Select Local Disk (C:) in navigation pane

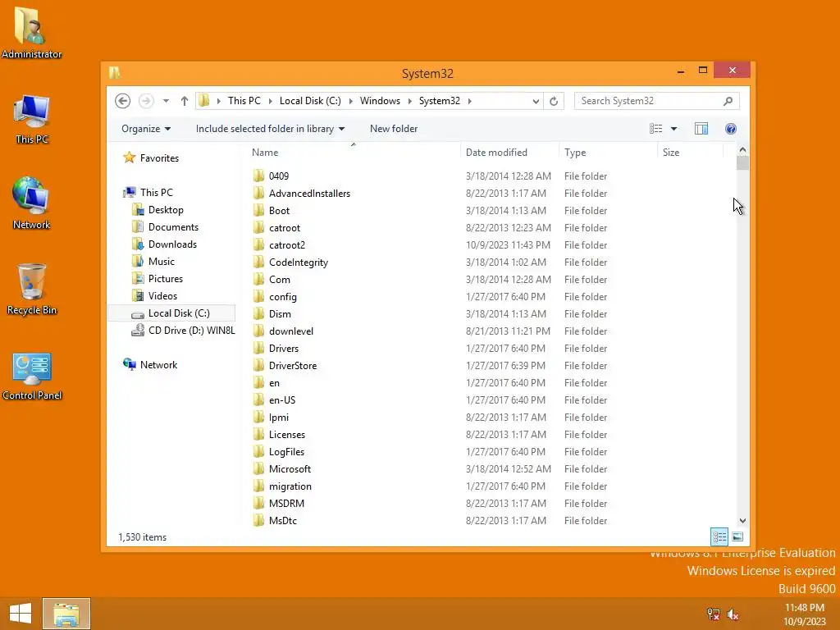pos(171,313)
